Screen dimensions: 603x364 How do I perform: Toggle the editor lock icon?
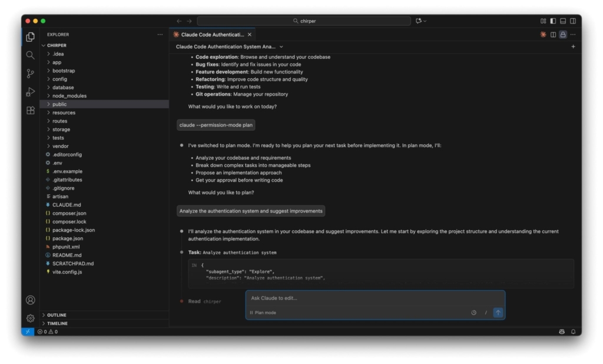pyautogui.click(x=563, y=35)
